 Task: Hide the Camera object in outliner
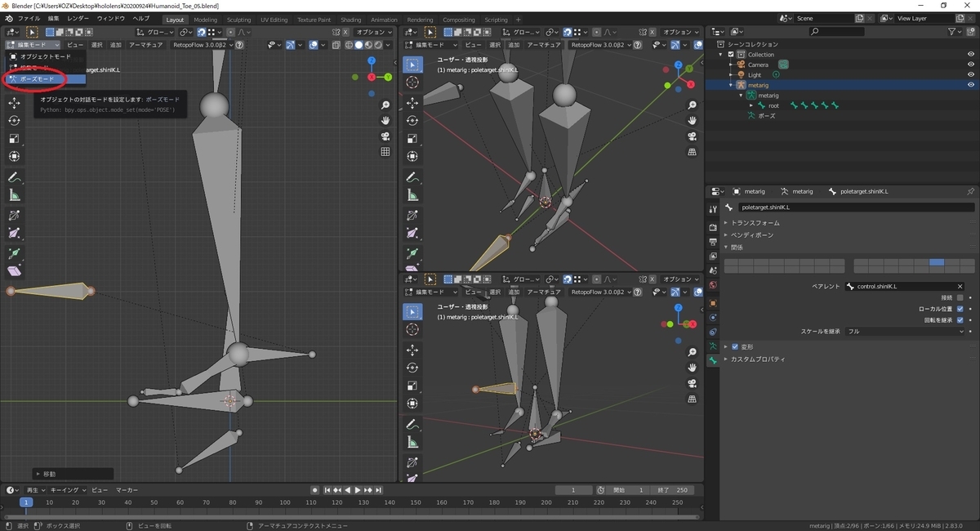coord(971,65)
